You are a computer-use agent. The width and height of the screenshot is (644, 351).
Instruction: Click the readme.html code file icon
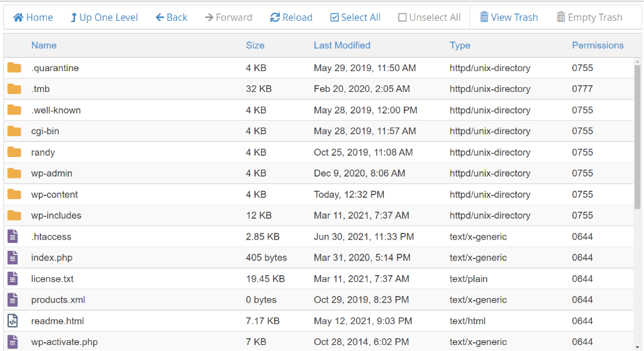click(x=13, y=321)
